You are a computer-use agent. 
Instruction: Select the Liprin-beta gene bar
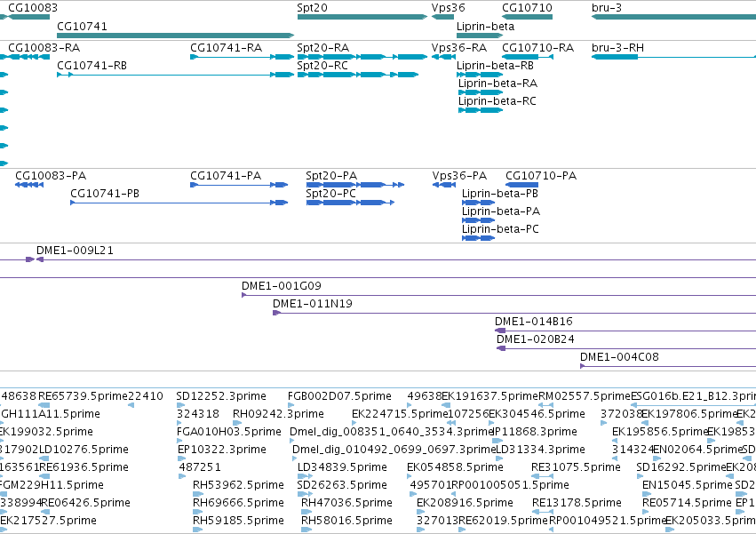tap(480, 36)
